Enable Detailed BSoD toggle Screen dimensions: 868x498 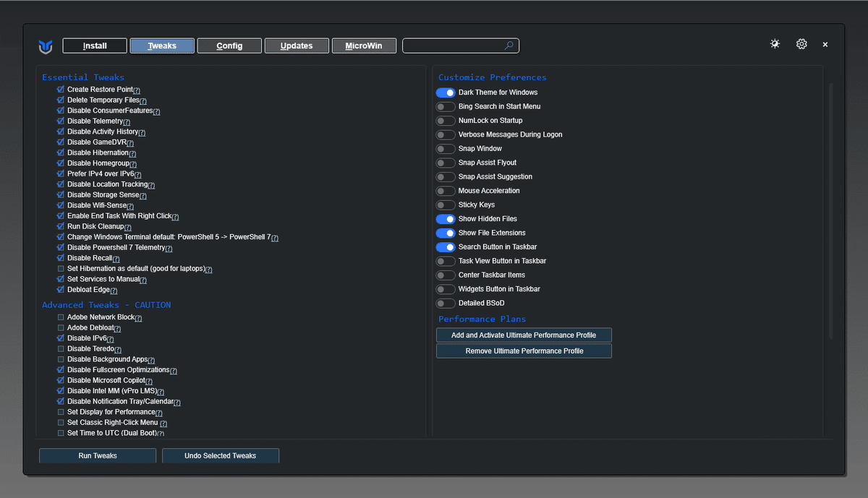[446, 304]
